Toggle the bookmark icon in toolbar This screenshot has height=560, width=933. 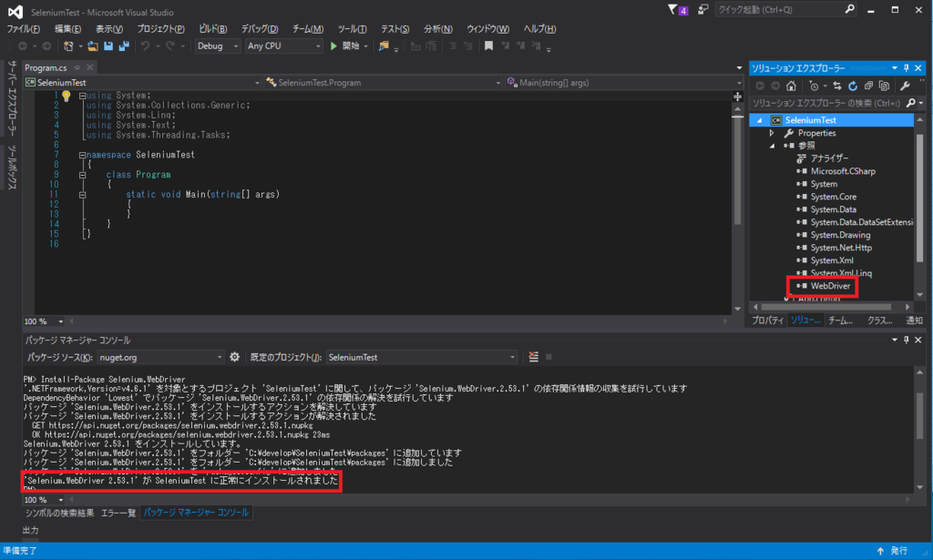point(488,46)
